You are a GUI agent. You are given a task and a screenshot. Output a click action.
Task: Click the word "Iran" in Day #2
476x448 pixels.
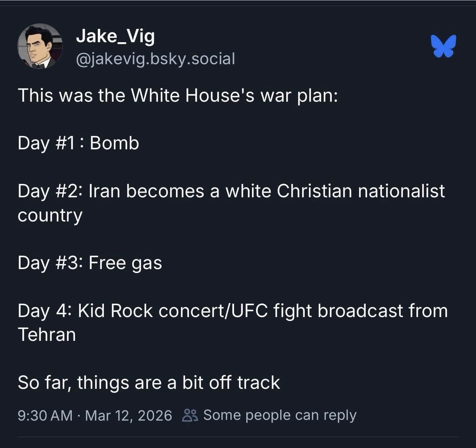tap(104, 191)
